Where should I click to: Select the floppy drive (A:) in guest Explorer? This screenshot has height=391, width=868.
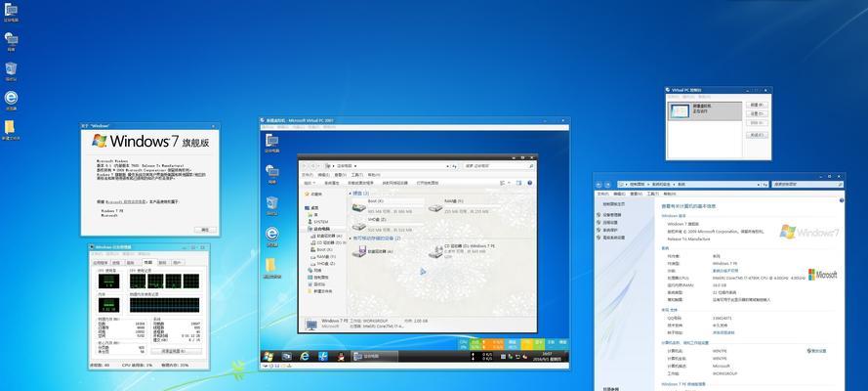(358, 252)
